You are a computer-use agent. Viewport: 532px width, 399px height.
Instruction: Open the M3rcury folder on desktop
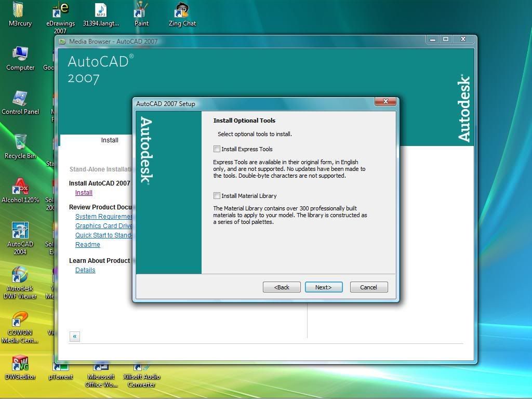(20, 15)
